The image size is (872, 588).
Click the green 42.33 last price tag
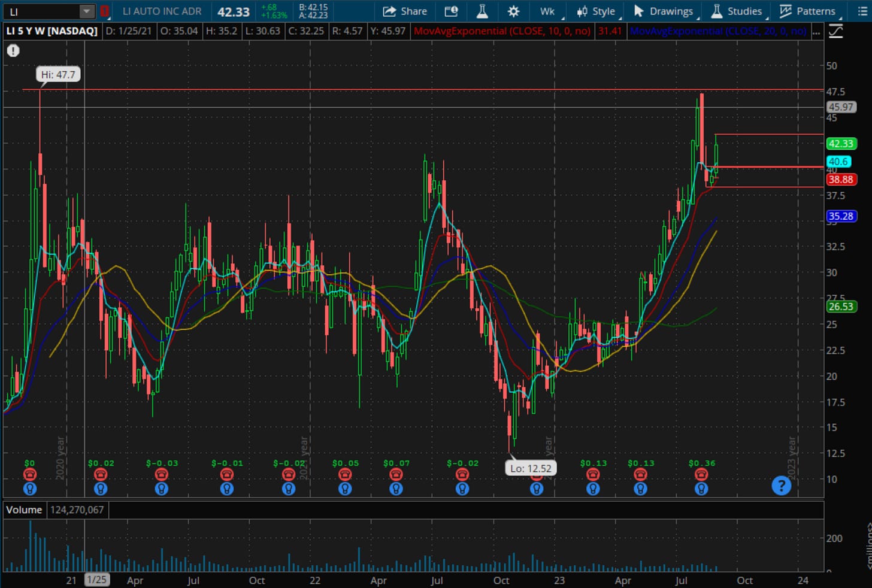pyautogui.click(x=841, y=144)
